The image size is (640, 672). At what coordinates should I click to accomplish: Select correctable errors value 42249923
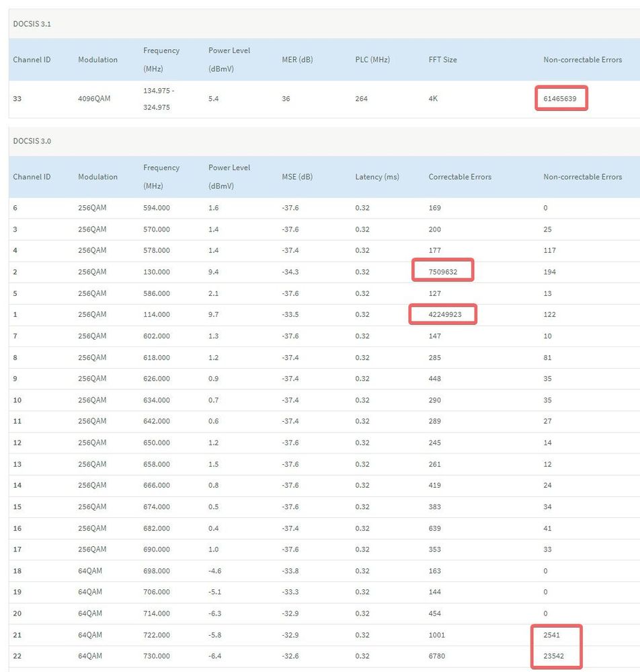pos(445,314)
